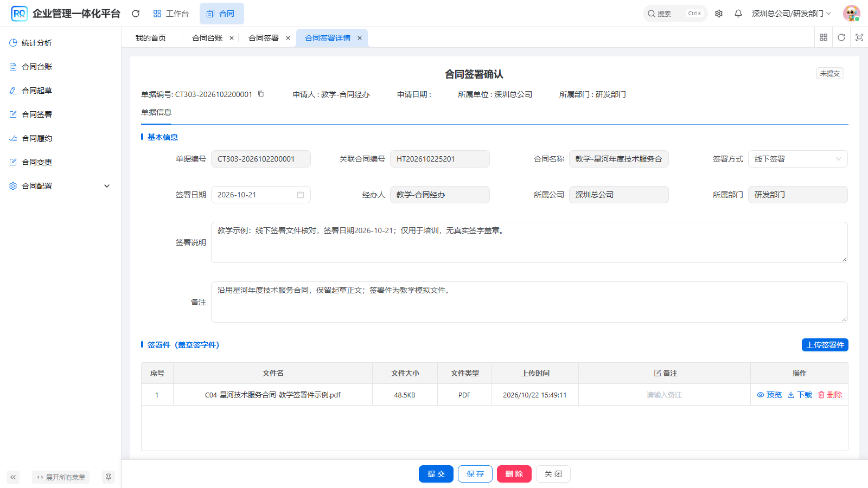Click the 关闭 button
The width and height of the screenshot is (868, 488).
[553, 474]
